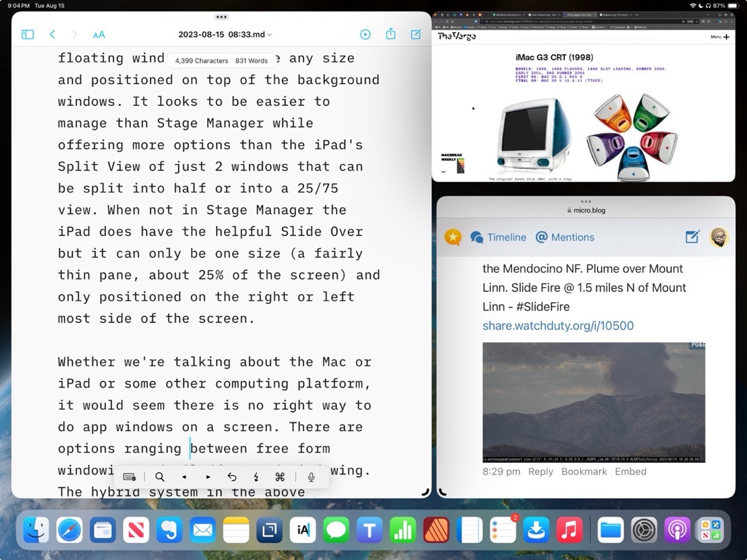Dismiss the keyboard with the keyboard icon
Screen dimensions: 747x560
pos(129,477)
